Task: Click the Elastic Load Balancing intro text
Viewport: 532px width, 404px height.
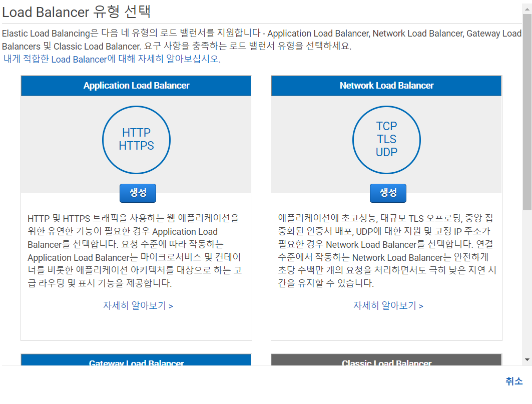Action: (x=262, y=40)
